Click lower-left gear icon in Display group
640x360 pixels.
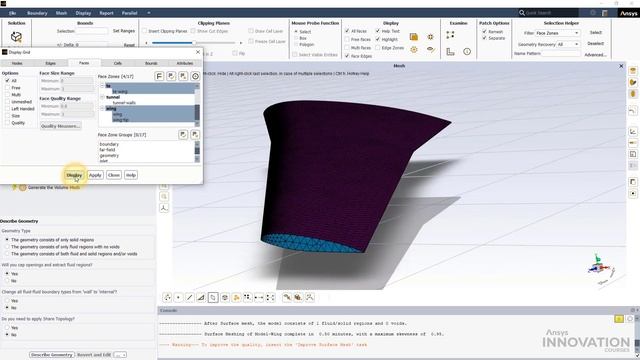click(413, 49)
